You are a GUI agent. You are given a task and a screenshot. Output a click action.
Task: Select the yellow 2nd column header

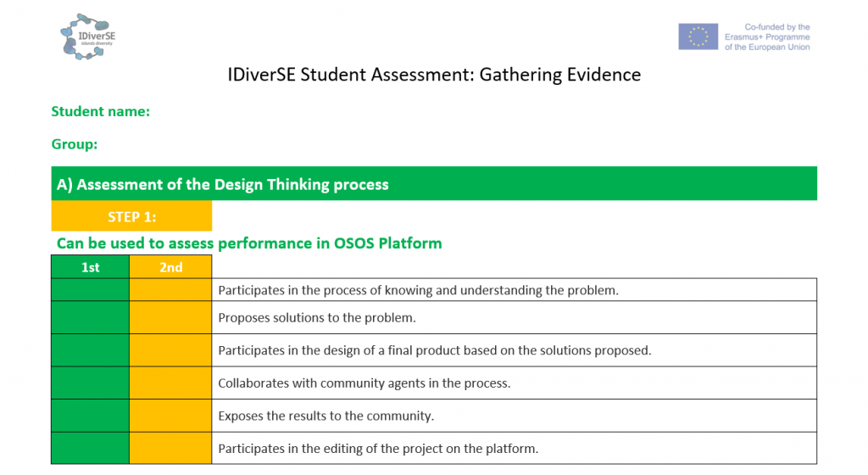click(x=170, y=267)
